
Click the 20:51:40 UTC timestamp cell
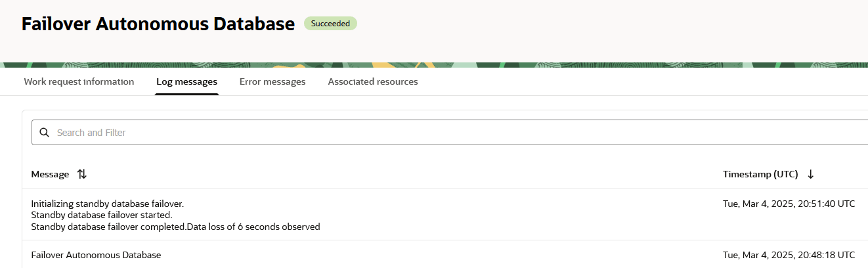point(789,204)
